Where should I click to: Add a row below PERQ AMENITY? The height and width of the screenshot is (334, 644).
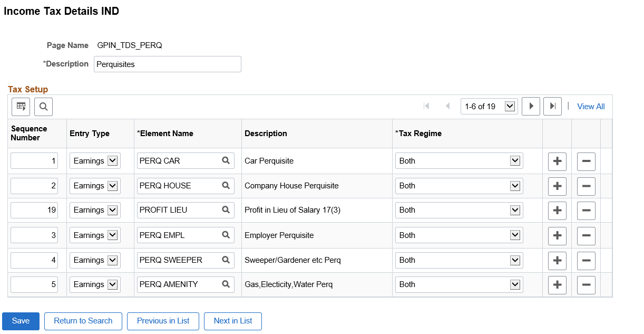557,284
